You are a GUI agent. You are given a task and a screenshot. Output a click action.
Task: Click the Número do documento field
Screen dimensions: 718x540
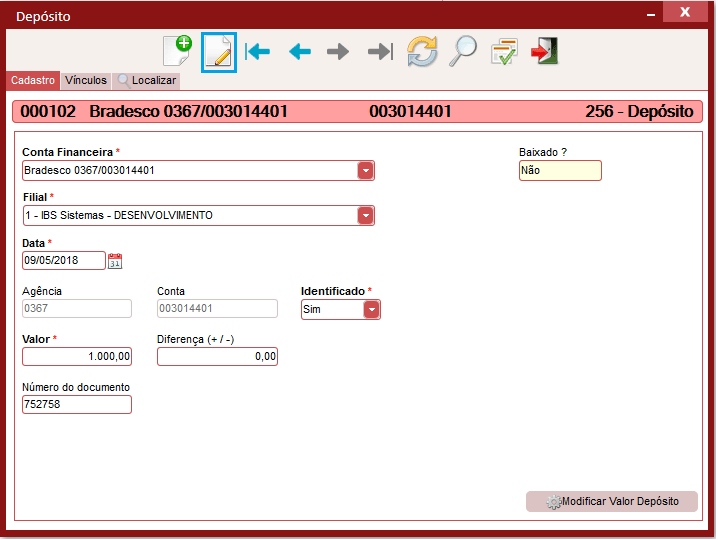(77, 404)
